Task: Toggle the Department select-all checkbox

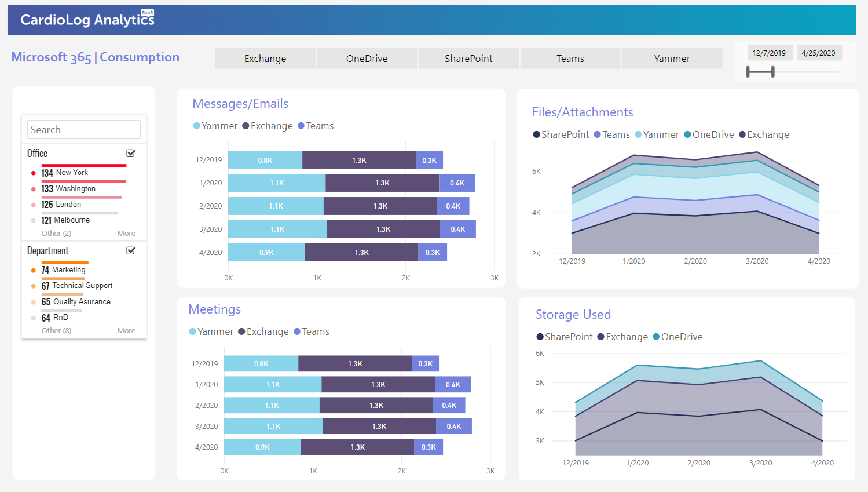Action: pyautogui.click(x=131, y=250)
